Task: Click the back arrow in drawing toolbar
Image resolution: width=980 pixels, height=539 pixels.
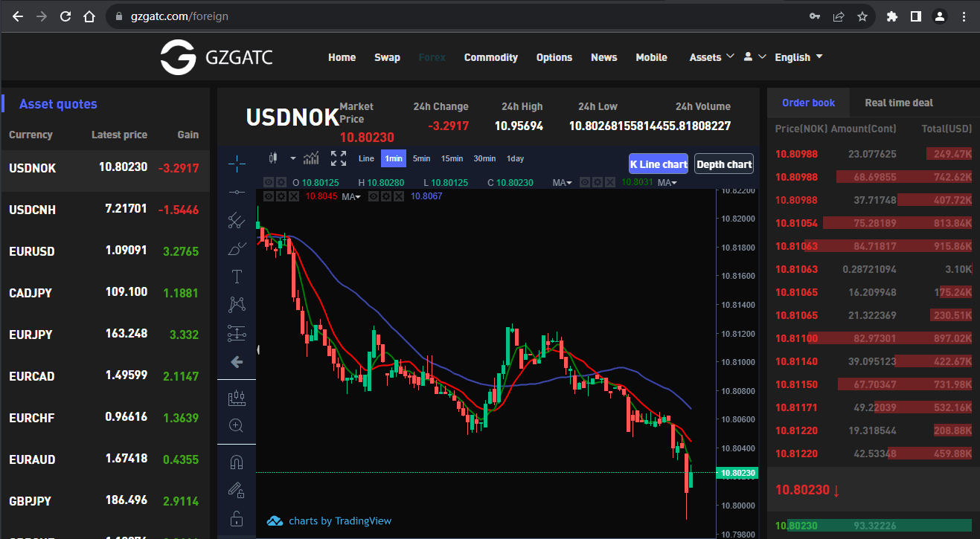Action: 237,362
